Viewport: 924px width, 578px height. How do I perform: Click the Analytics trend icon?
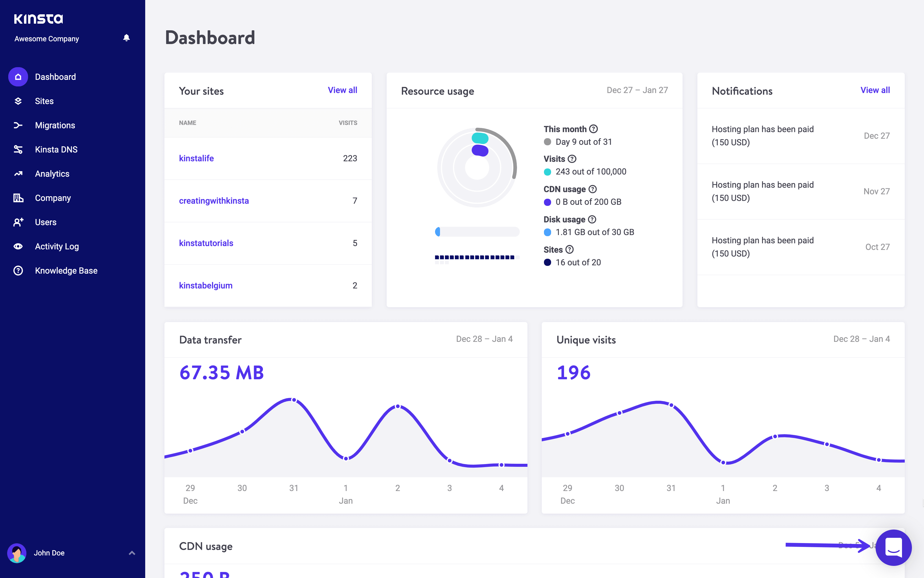[x=18, y=174]
